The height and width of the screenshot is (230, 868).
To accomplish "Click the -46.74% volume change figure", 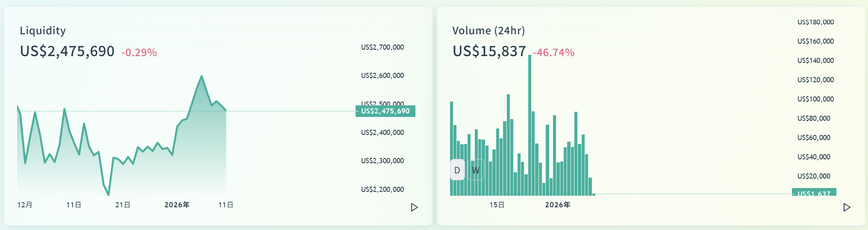I will coord(553,53).
